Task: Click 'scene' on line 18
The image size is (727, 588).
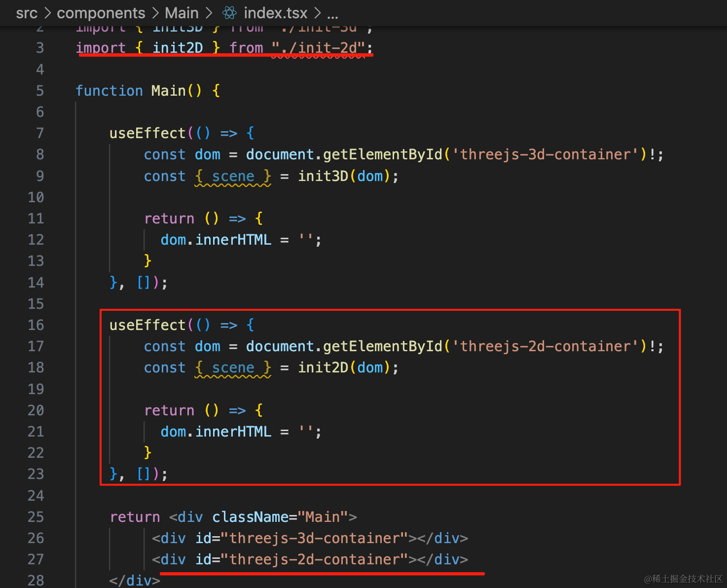Action: (x=233, y=367)
